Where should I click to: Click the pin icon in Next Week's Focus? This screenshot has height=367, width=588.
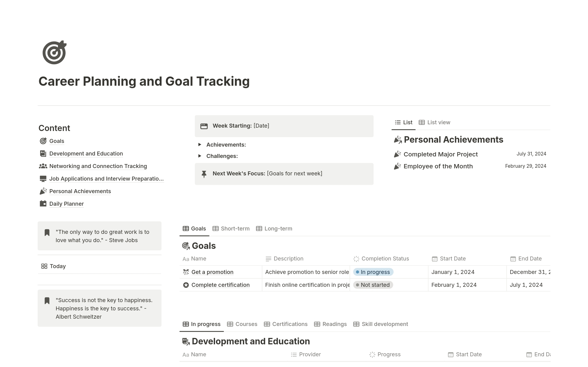[204, 174]
